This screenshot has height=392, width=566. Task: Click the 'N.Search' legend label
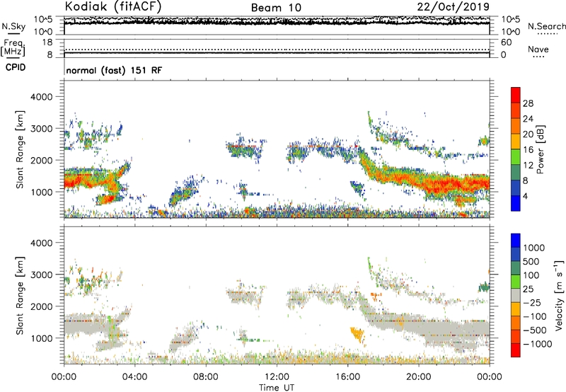[x=546, y=26]
